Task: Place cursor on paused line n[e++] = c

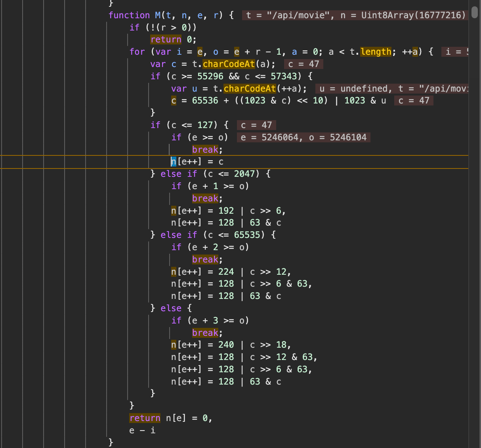Action: coord(197,162)
